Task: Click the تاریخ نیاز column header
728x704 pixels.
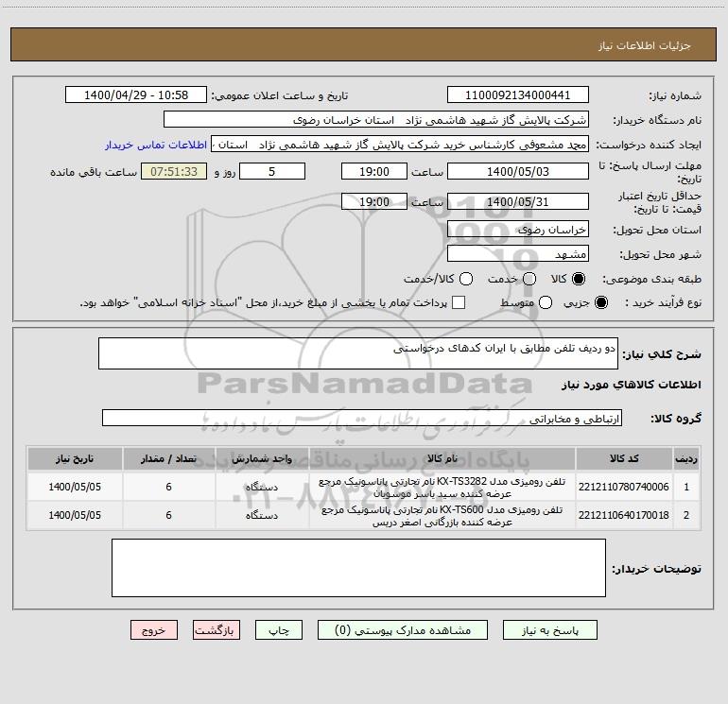Action: (75, 459)
